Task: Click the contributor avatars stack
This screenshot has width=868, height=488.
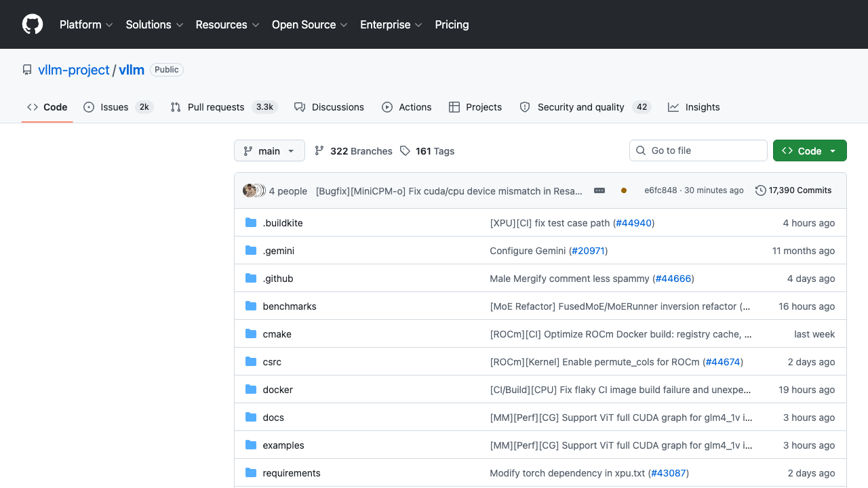Action: (254, 190)
